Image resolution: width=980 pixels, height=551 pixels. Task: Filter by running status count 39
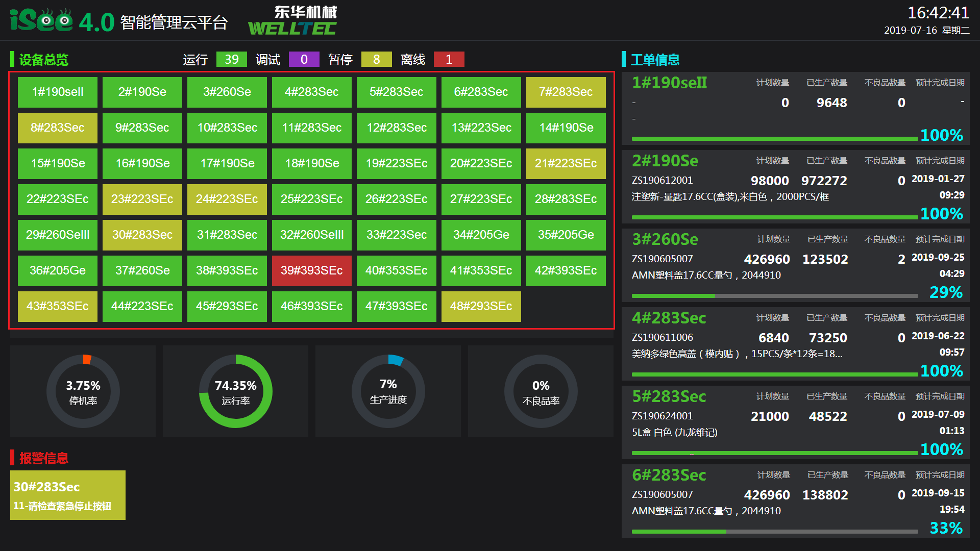click(x=231, y=60)
